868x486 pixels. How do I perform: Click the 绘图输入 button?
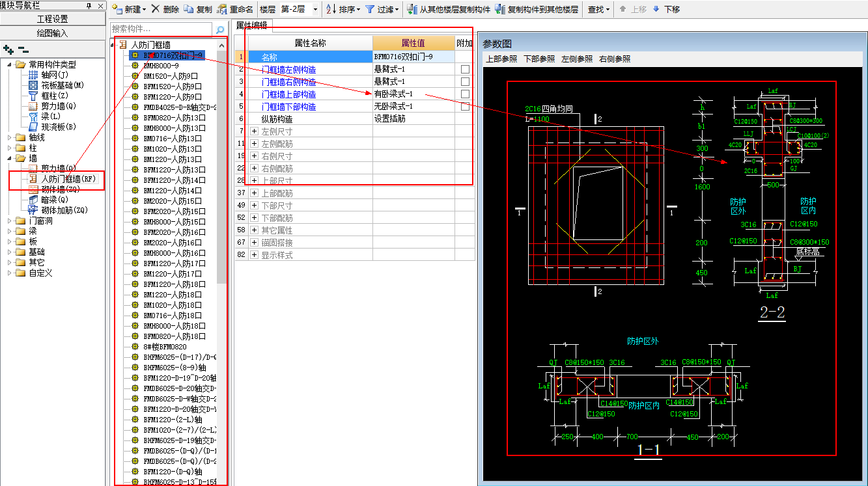[x=52, y=33]
